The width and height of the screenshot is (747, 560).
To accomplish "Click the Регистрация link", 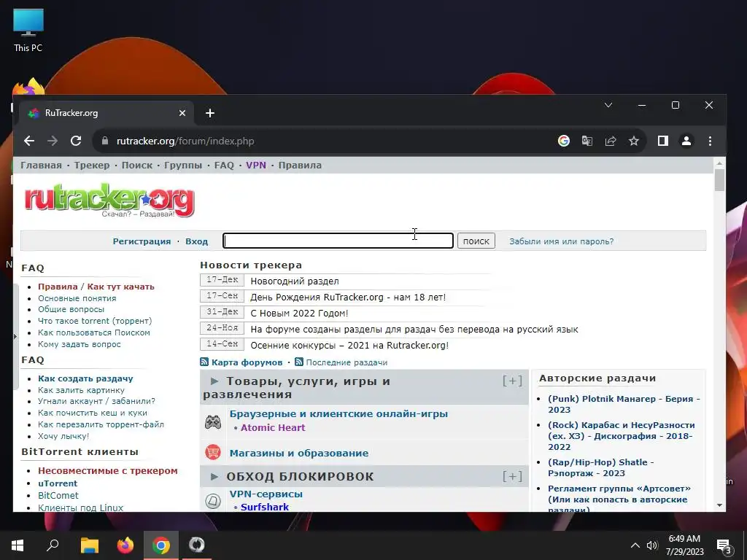I will click(x=142, y=241).
